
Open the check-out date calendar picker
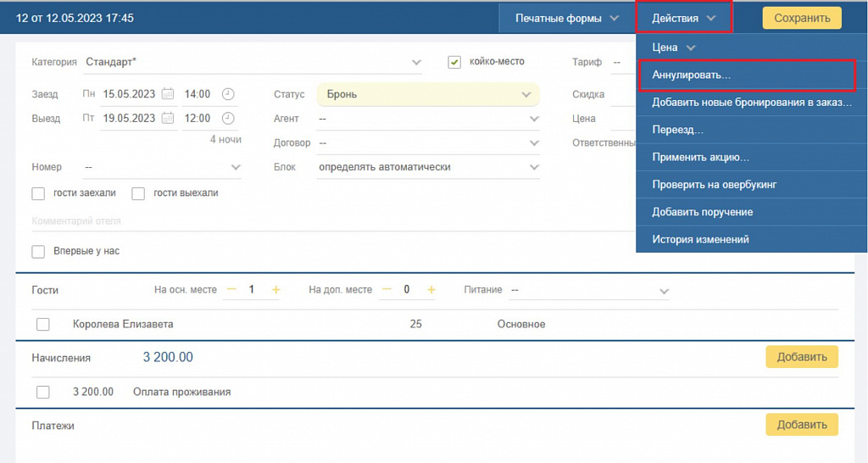pos(168,118)
